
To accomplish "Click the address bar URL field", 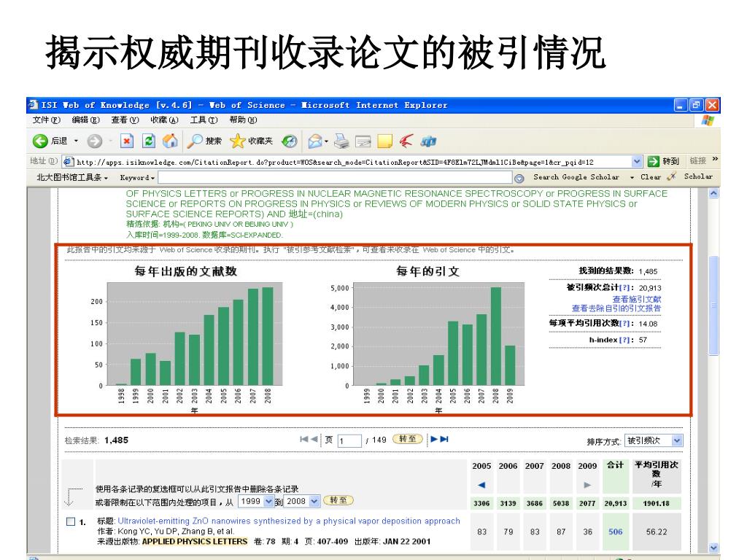I will (352, 162).
